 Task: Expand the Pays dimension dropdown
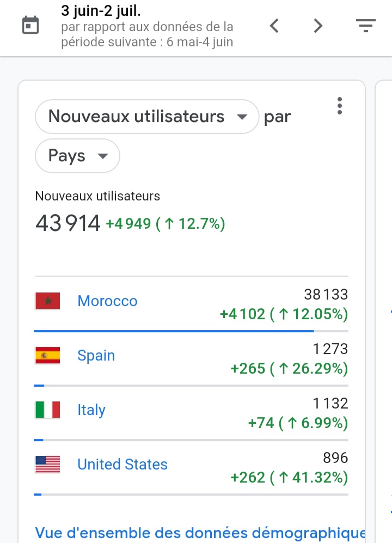[x=77, y=156]
